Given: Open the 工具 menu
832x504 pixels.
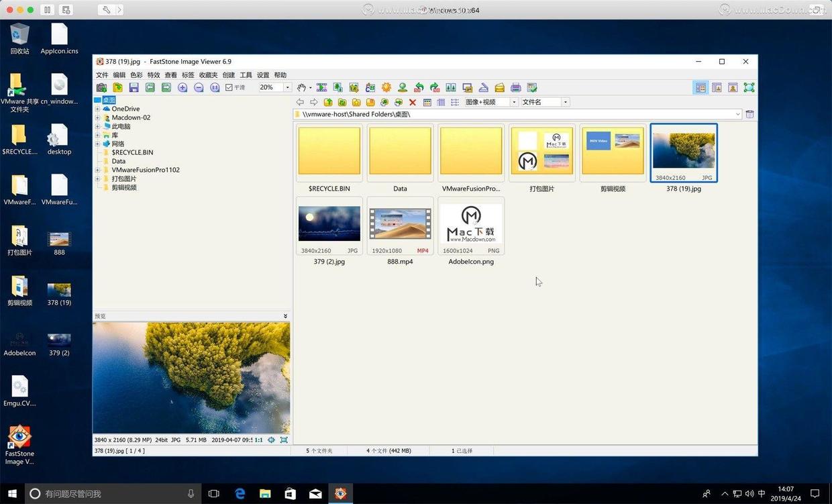Looking at the screenshot, I should [x=246, y=75].
